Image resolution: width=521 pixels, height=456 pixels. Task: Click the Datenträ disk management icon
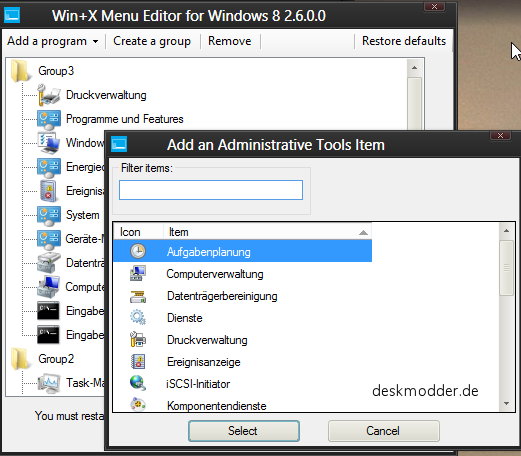click(x=49, y=263)
